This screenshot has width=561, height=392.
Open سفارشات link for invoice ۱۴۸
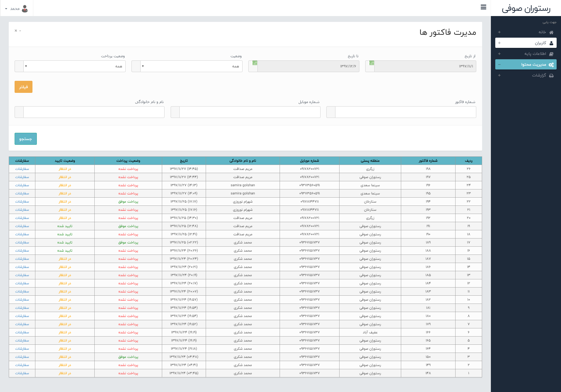[22, 373]
